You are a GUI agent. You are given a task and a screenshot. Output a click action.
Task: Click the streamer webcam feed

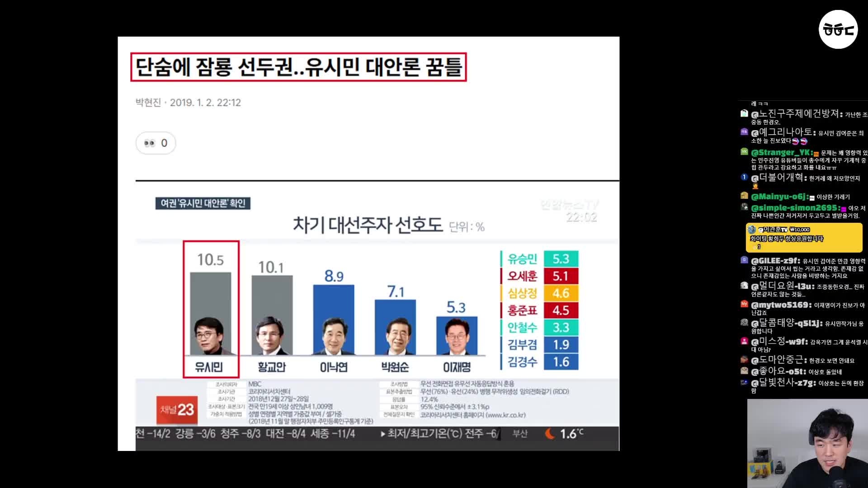tap(807, 443)
